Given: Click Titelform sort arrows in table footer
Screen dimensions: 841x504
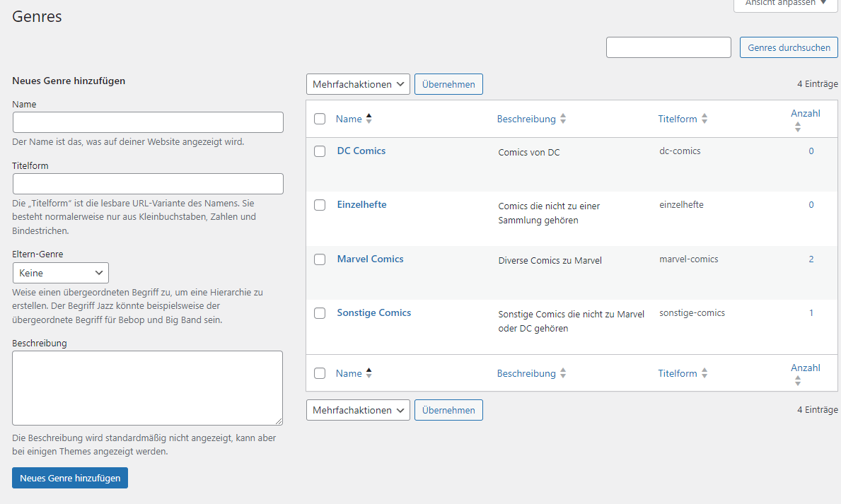Looking at the screenshot, I should point(704,374).
